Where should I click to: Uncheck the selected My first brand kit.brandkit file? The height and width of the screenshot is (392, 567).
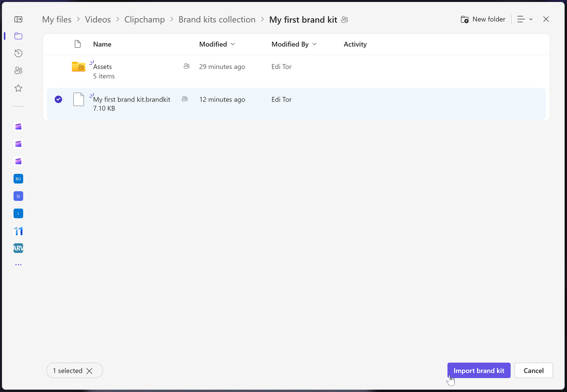58,99
